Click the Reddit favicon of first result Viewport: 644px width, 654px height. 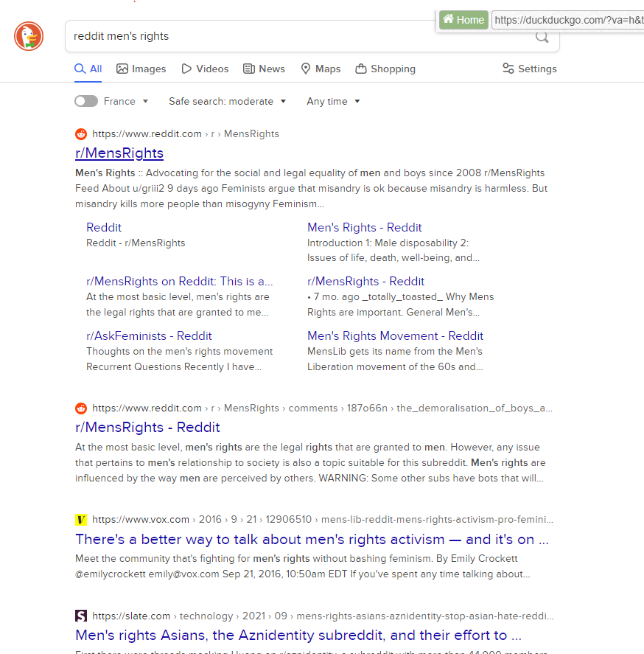point(81,134)
